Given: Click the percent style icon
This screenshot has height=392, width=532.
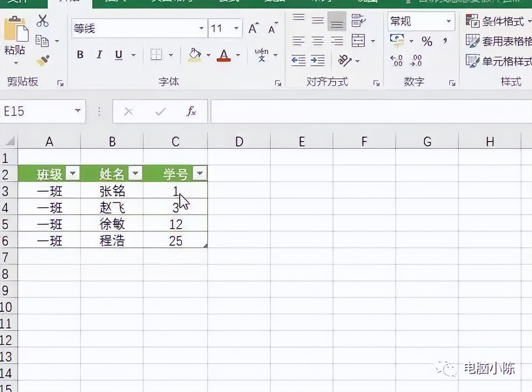Looking at the screenshot, I should [x=427, y=41].
